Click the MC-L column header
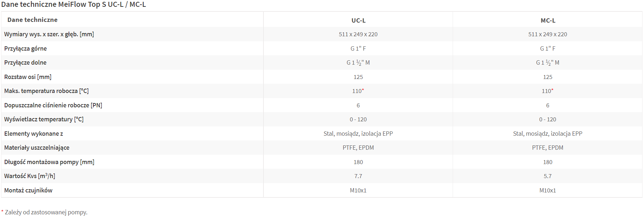Viewport: 644px width, 219px height. tap(548, 20)
